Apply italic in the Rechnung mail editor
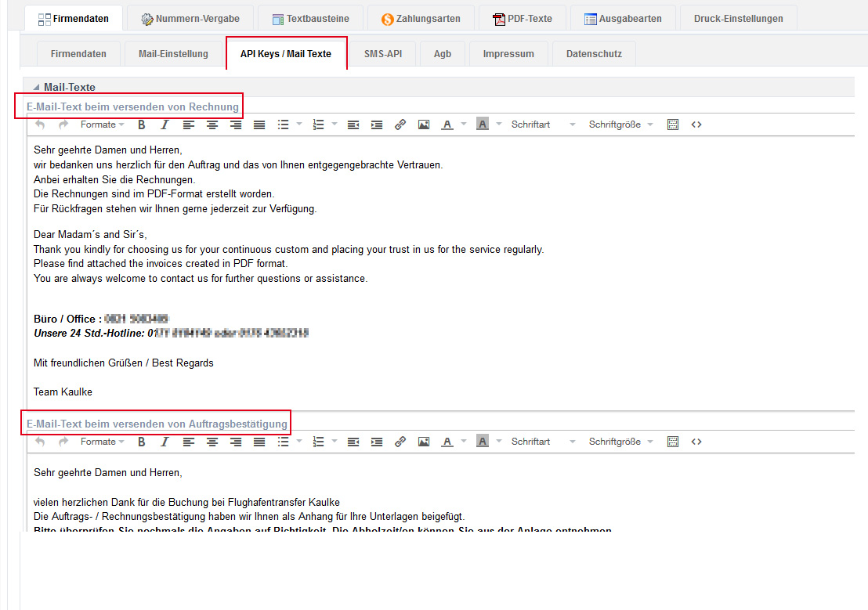This screenshot has height=610, width=868. point(165,125)
